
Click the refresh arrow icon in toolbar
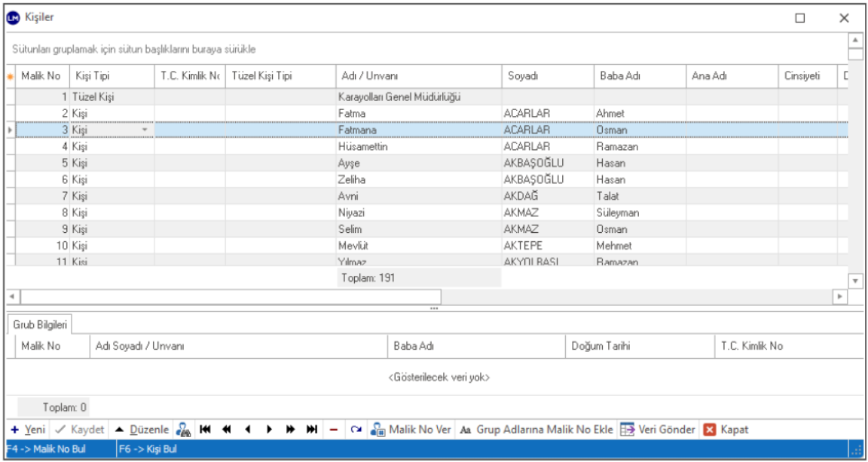tap(356, 430)
